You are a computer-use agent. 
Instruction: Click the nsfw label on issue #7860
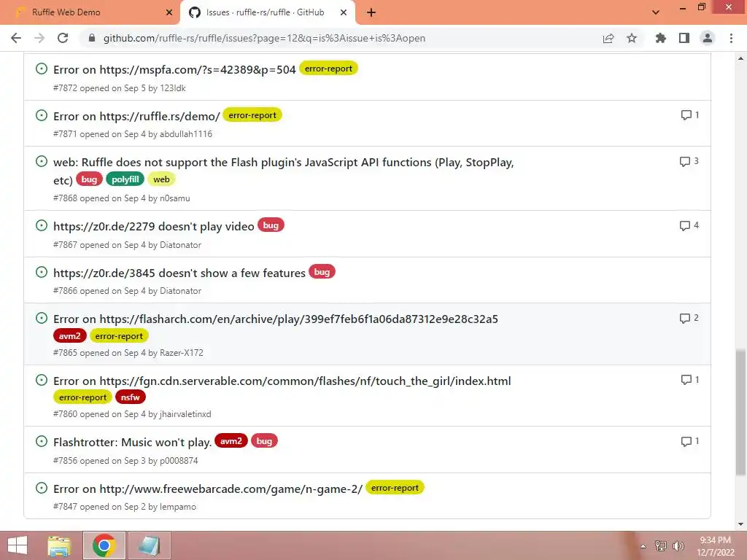(130, 397)
